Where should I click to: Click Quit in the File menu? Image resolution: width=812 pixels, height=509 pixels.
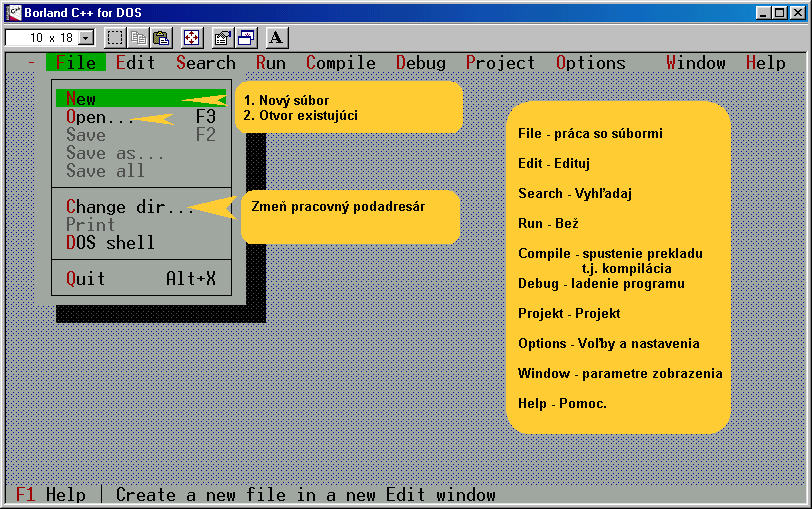click(86, 279)
